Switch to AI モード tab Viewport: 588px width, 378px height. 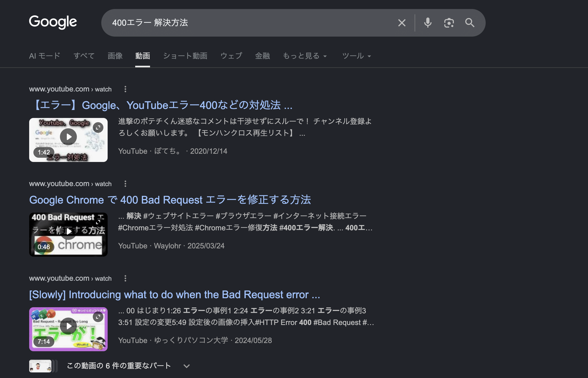point(45,56)
